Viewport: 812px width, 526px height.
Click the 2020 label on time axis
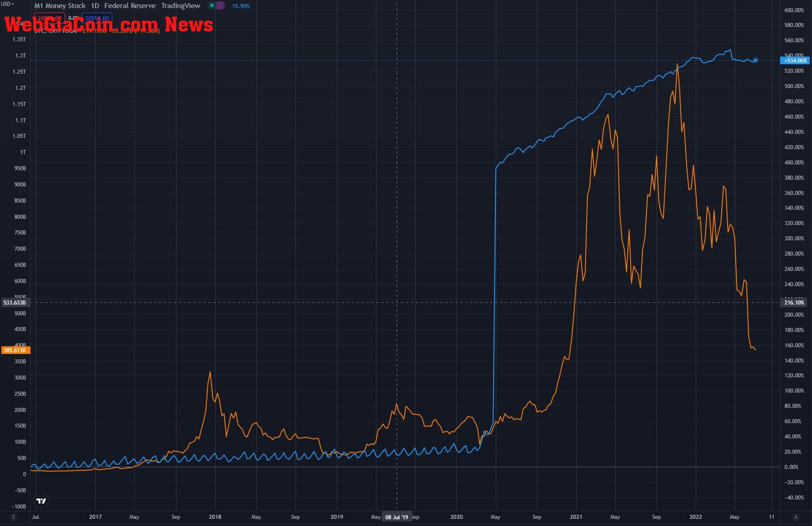456,517
